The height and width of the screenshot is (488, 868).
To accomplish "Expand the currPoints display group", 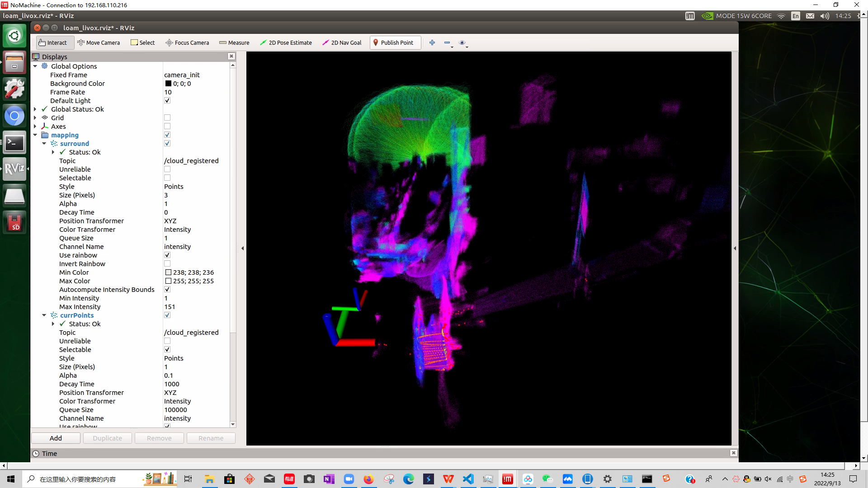I will click(x=45, y=314).
